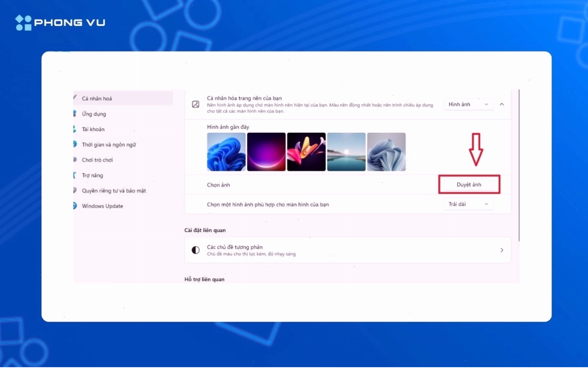Open the Cá nhân hoá settings section
588x368 pixels.
(x=123, y=98)
